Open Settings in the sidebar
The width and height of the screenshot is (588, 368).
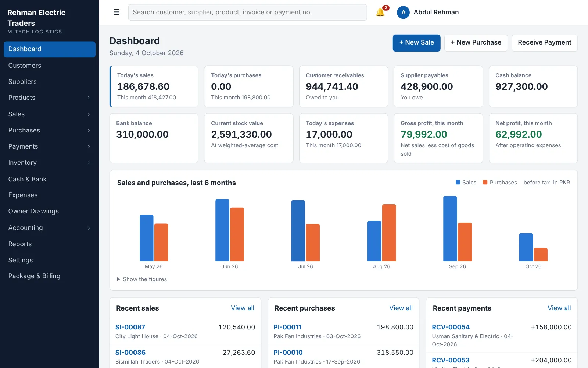click(50, 260)
